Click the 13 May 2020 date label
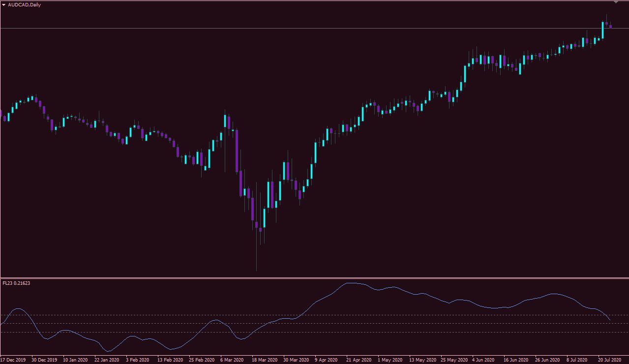This screenshot has height=364, width=629. (422, 360)
